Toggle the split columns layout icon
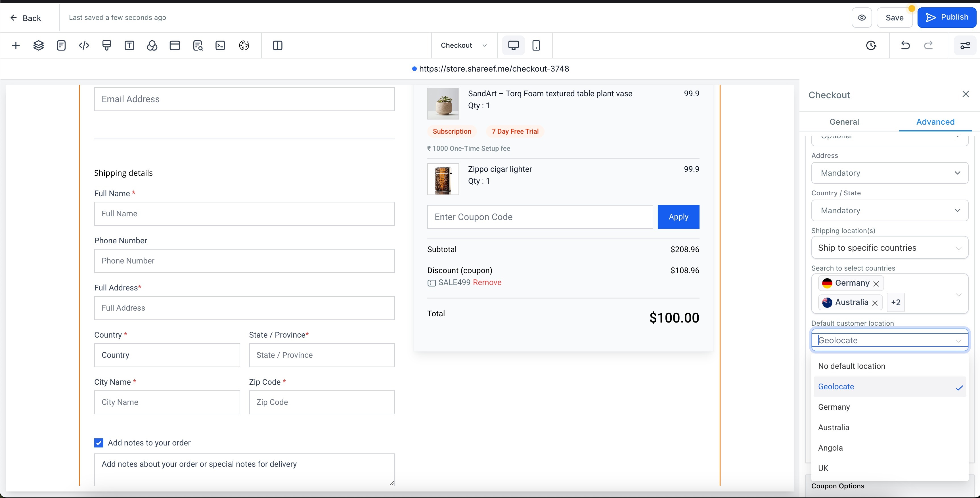Viewport: 980px width, 498px height. [277, 46]
